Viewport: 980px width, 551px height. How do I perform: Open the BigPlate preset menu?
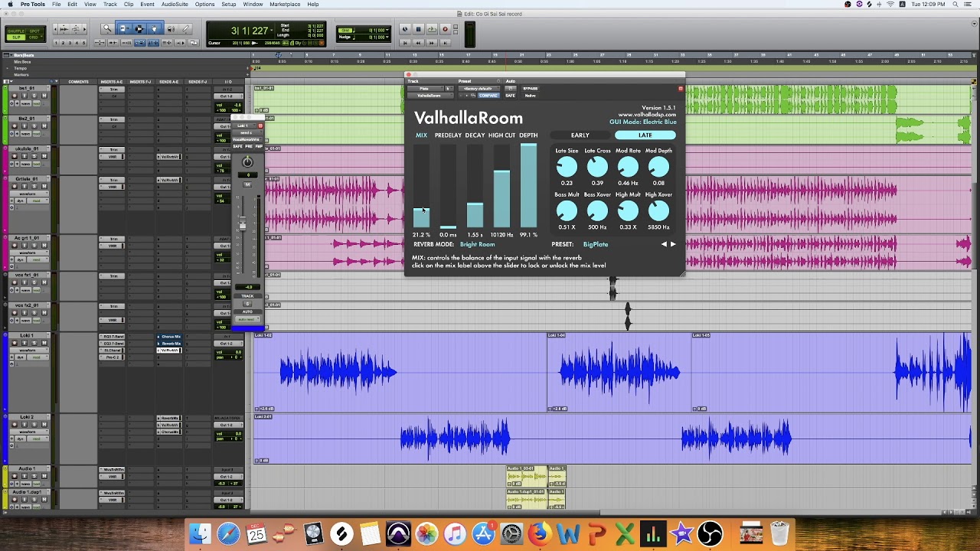pyautogui.click(x=596, y=244)
